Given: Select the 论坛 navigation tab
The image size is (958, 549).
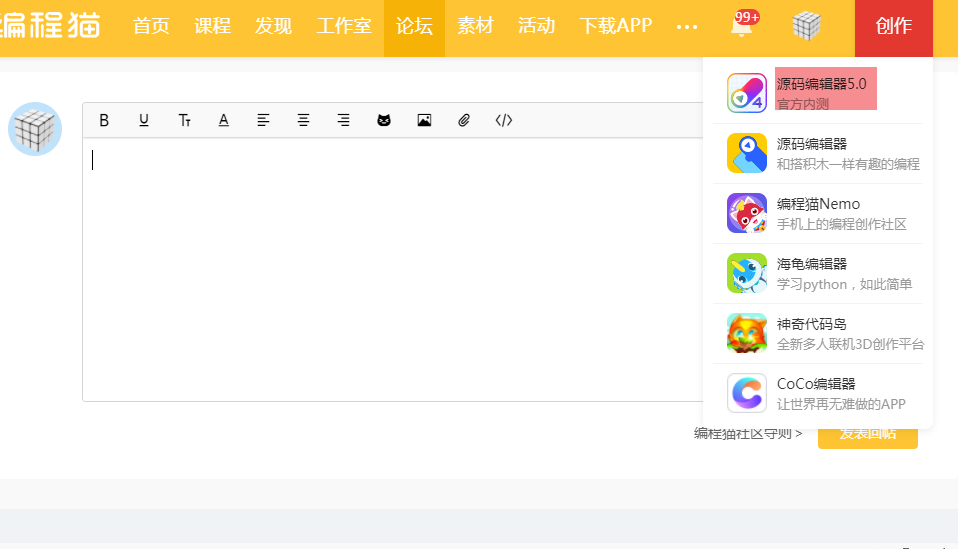Looking at the screenshot, I should 414,27.
